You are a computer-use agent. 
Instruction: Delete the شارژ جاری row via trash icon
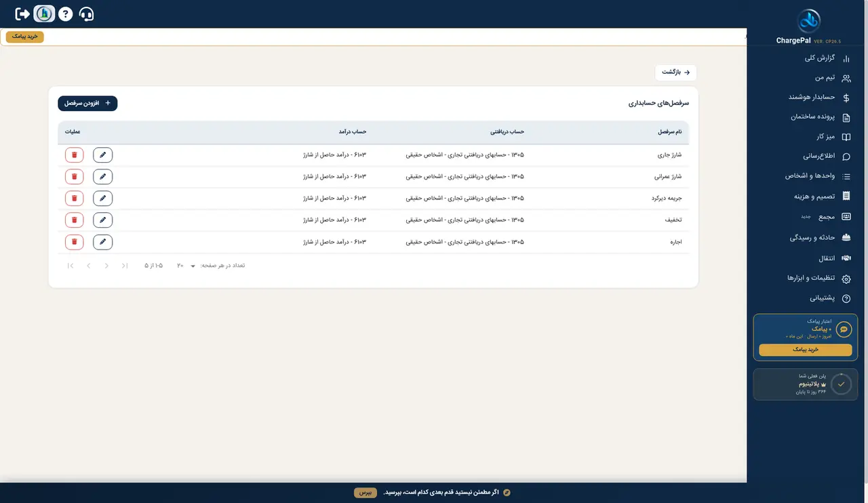(75, 155)
